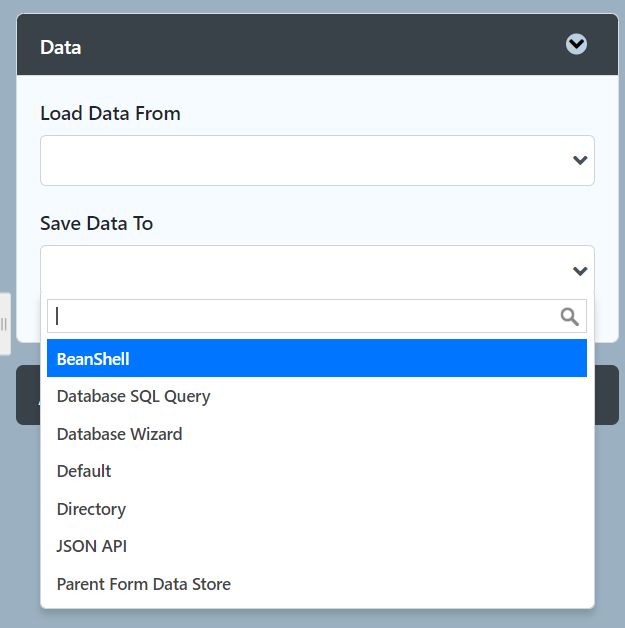Image resolution: width=625 pixels, height=628 pixels.
Task: Click the Save Data To chevron arrow
Action: [x=579, y=271]
